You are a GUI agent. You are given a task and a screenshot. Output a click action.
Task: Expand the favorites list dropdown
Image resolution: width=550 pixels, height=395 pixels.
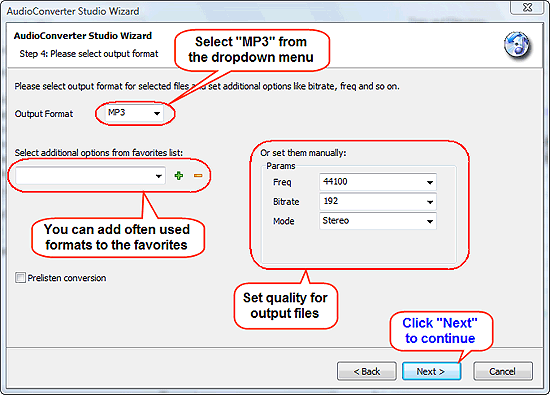pyautogui.click(x=90, y=175)
